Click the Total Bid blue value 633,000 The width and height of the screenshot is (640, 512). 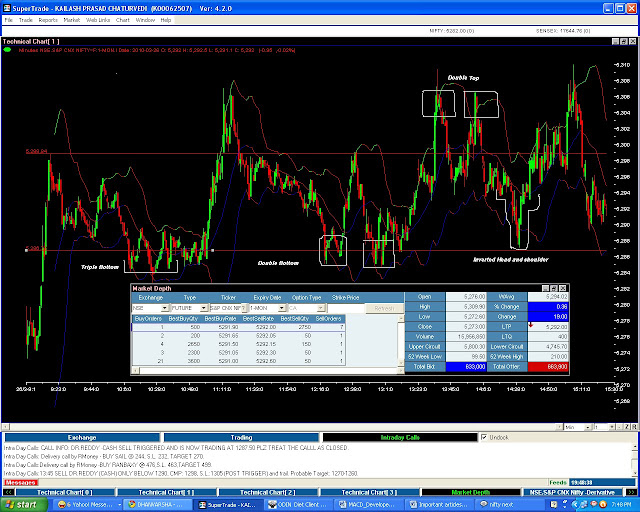(x=466, y=367)
